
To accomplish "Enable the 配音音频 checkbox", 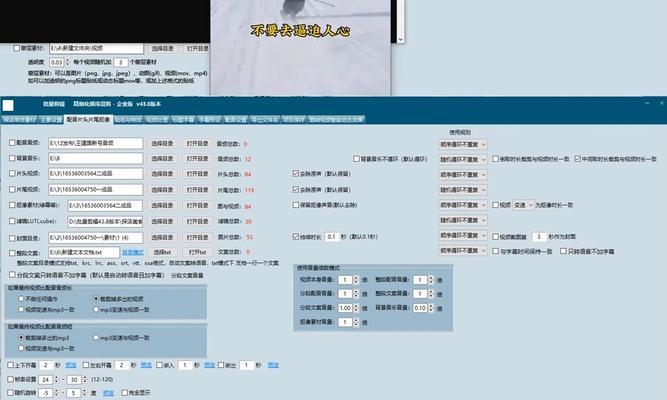I will click(x=12, y=143).
